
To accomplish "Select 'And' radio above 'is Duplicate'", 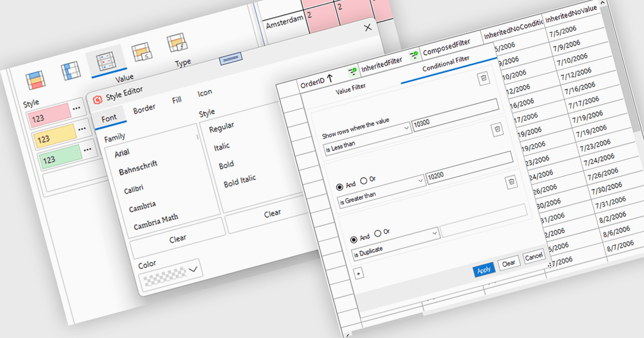I will [x=354, y=239].
